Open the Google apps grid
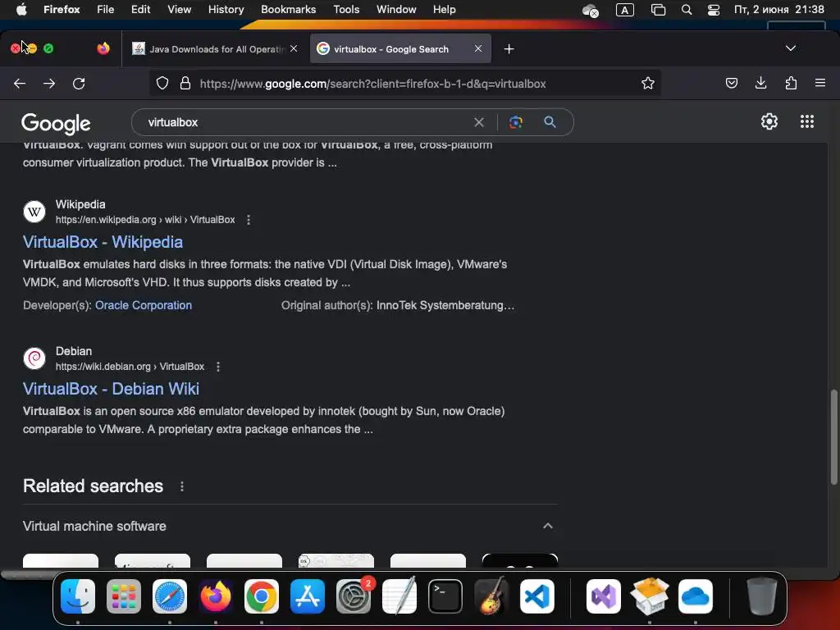840x630 pixels. click(807, 121)
